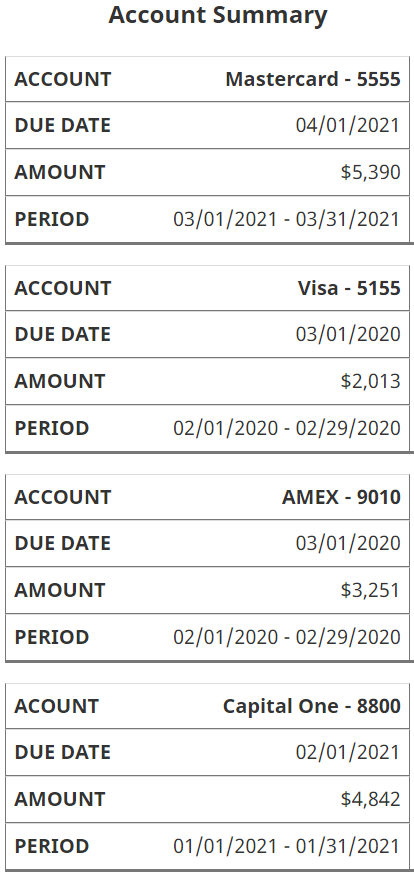Click the AMOUNT label in AMEX table

(x=60, y=590)
